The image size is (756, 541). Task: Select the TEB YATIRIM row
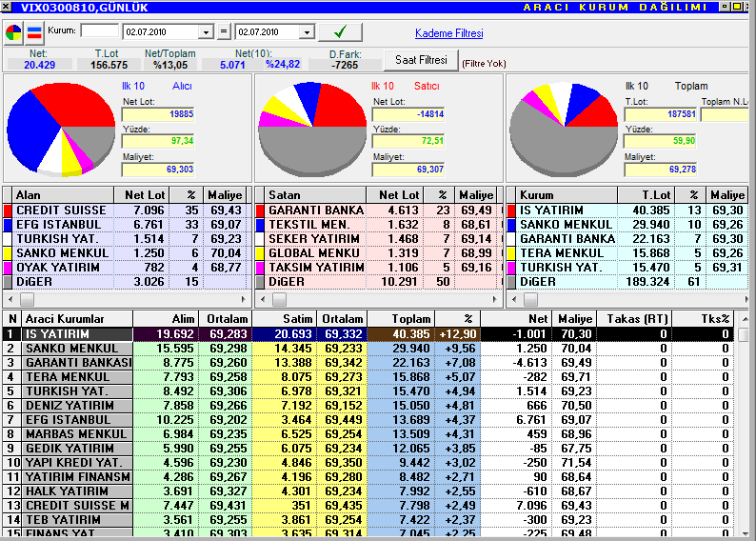[x=368, y=520]
